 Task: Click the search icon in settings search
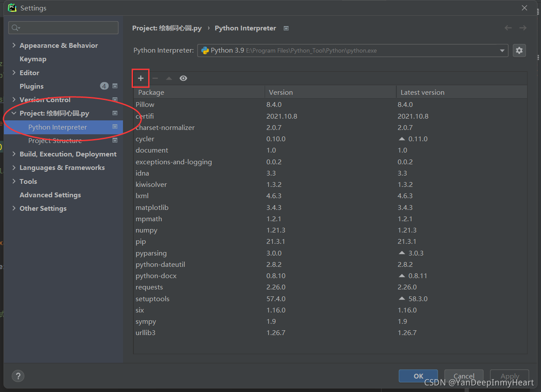(16, 28)
